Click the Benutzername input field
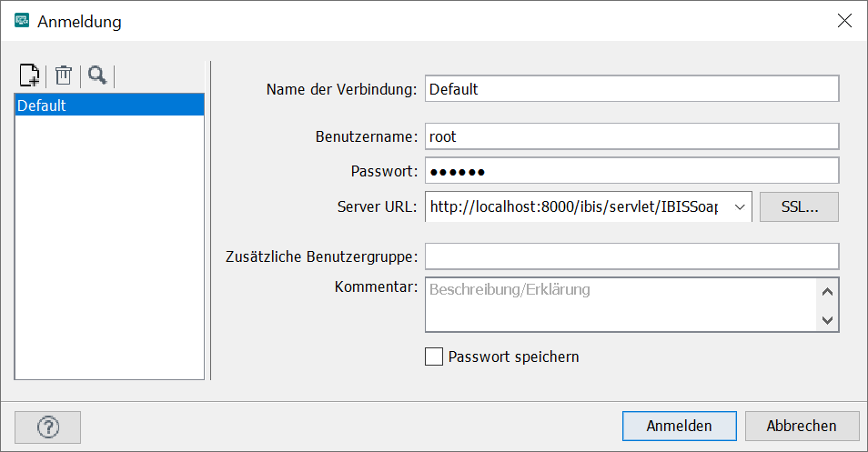 point(631,136)
